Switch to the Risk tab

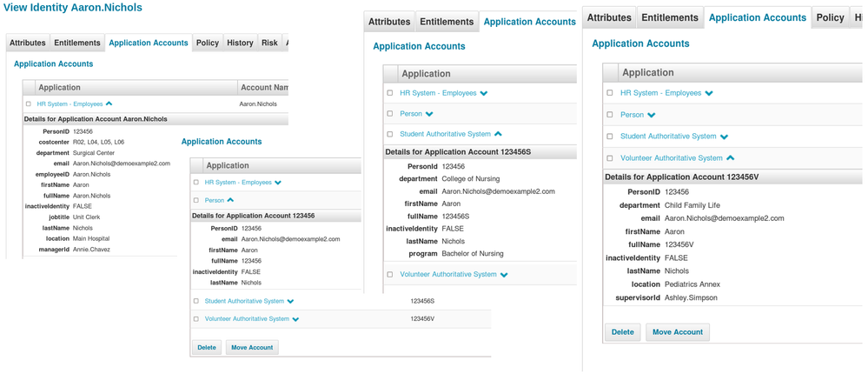[x=269, y=43]
